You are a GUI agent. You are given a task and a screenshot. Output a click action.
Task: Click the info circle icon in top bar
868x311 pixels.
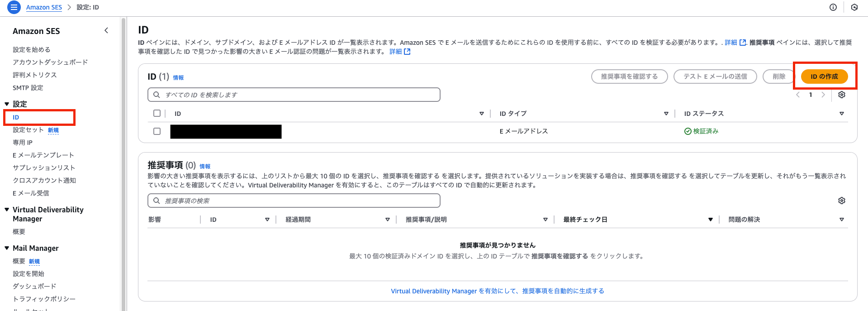pos(833,7)
